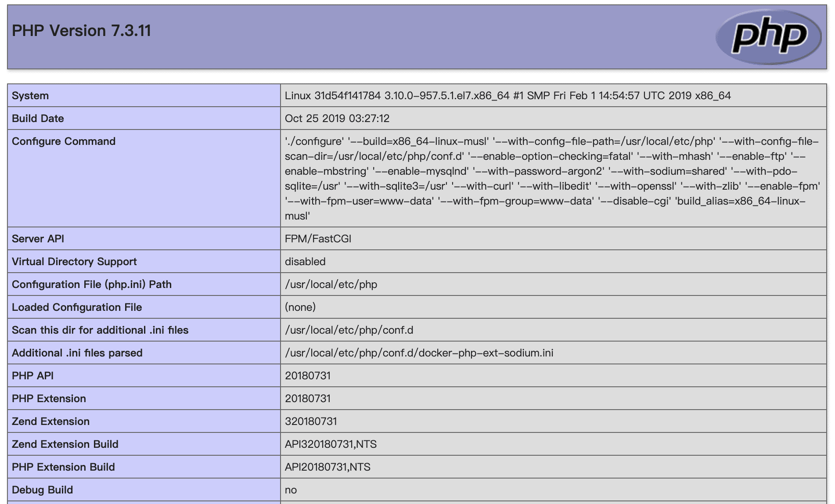Click the 'System' row label
This screenshot has height=504, width=835.
pos(30,96)
